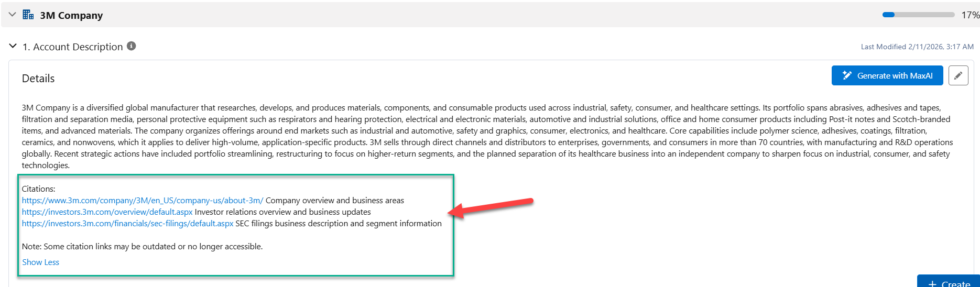Viewport: 980px width, 287px height.
Task: Click the '1. Account Description' heading text
Action: (72, 47)
